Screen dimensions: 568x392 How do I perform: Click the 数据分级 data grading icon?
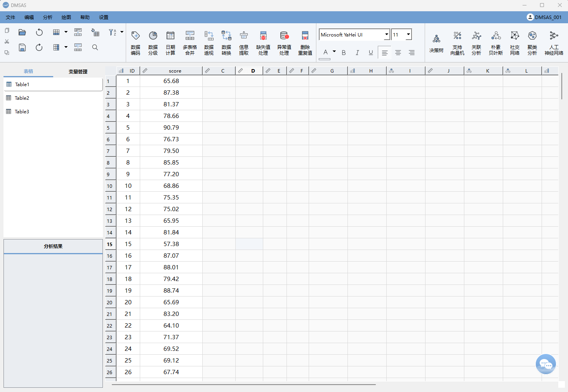tap(153, 43)
